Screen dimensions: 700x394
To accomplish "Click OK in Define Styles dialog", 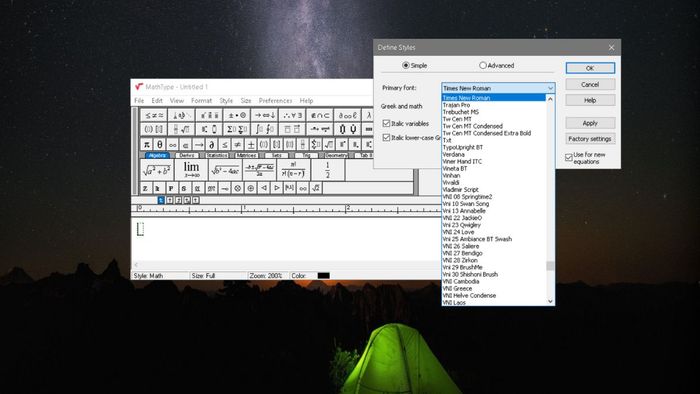I will [x=590, y=68].
